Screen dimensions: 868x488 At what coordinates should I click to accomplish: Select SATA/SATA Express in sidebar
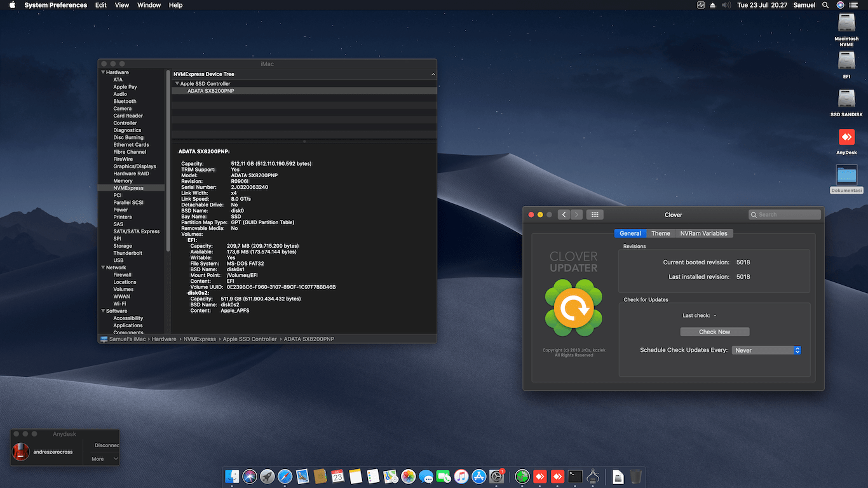point(137,231)
